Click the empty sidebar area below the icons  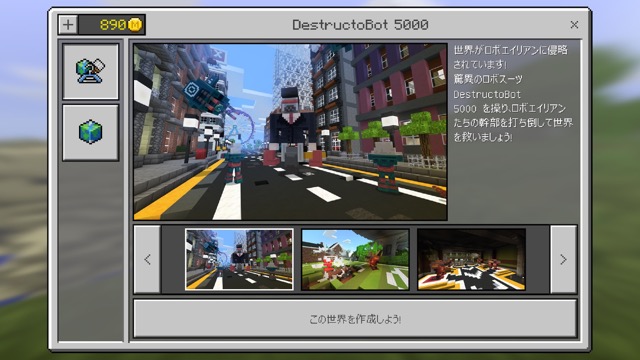click(91, 251)
